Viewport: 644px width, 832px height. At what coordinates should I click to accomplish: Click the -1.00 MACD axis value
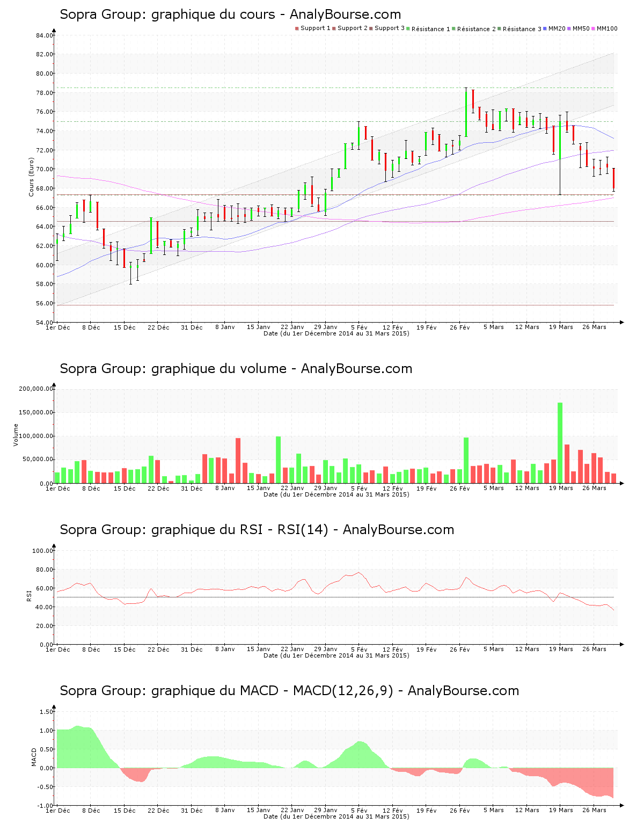(x=46, y=806)
